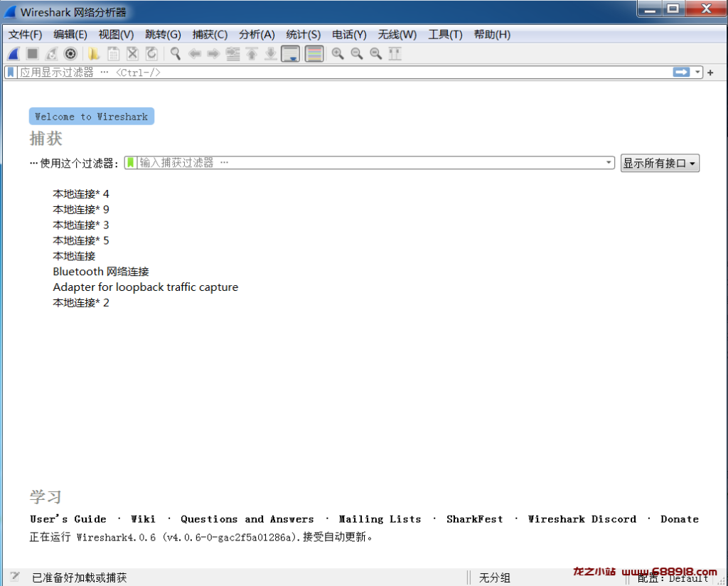
Task: Select interface 本地连接* 4
Action: point(81,193)
